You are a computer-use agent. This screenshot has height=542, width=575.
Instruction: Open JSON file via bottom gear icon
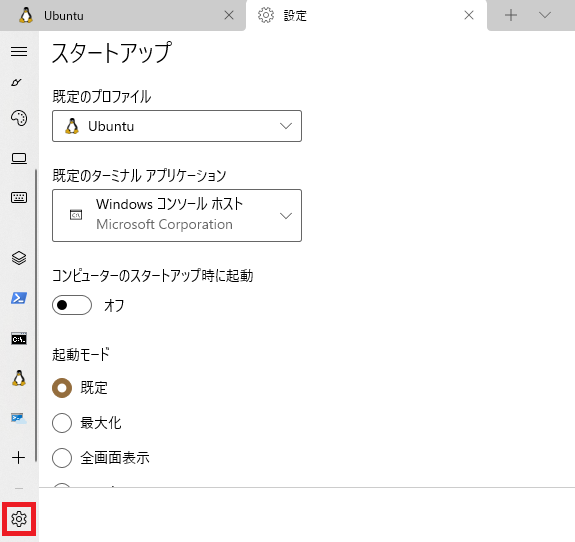tap(19, 519)
